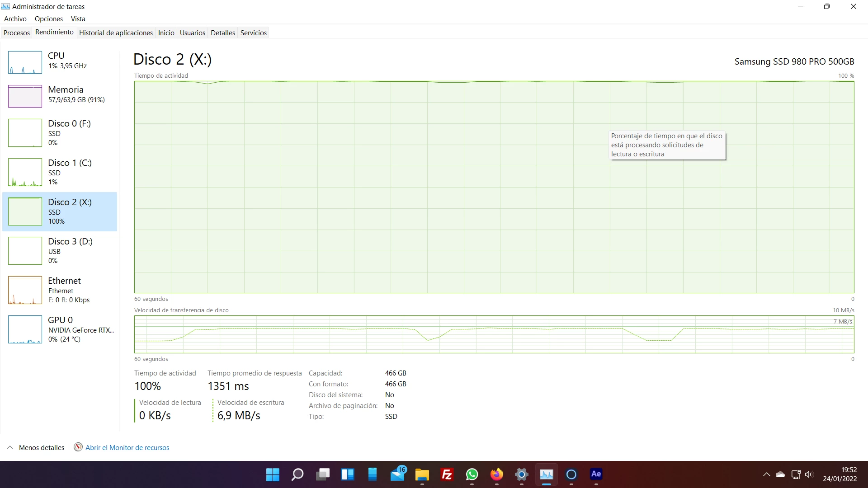Click the Firefox taskbar icon

[496, 474]
